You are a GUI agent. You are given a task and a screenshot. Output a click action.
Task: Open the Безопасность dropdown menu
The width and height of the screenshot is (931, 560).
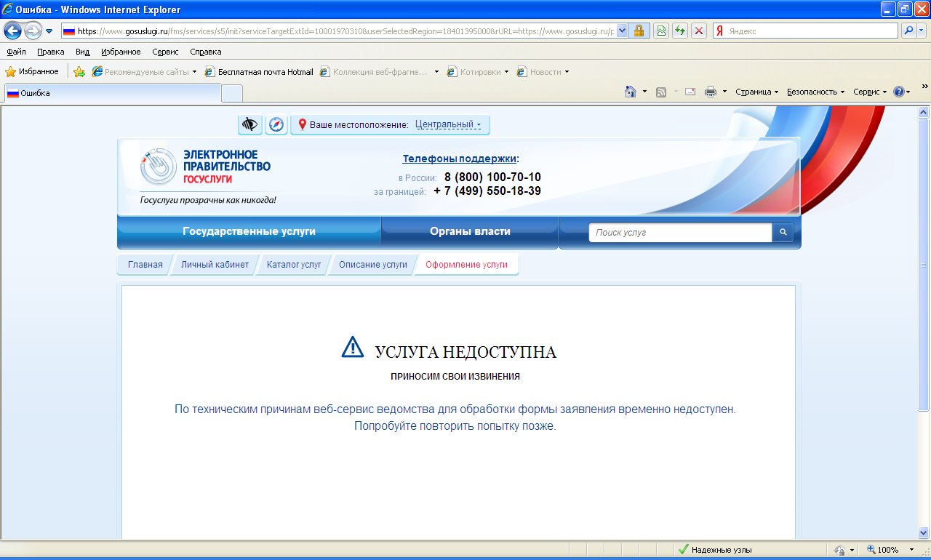coord(815,92)
